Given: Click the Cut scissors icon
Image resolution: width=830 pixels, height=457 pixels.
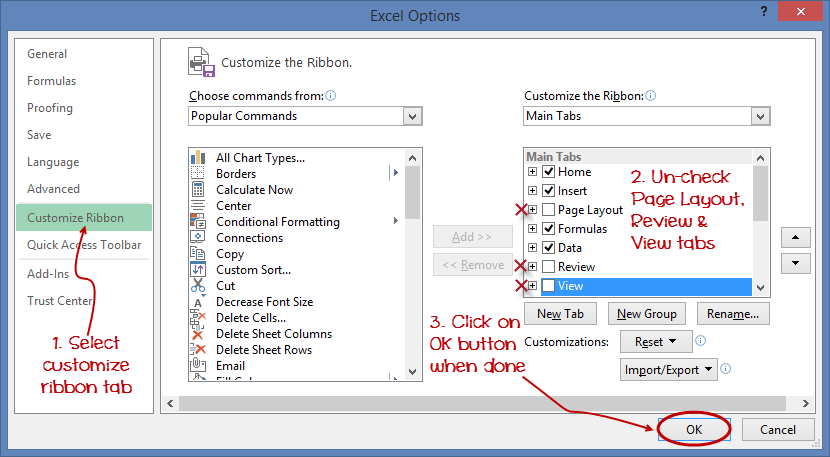Looking at the screenshot, I should pyautogui.click(x=197, y=286).
